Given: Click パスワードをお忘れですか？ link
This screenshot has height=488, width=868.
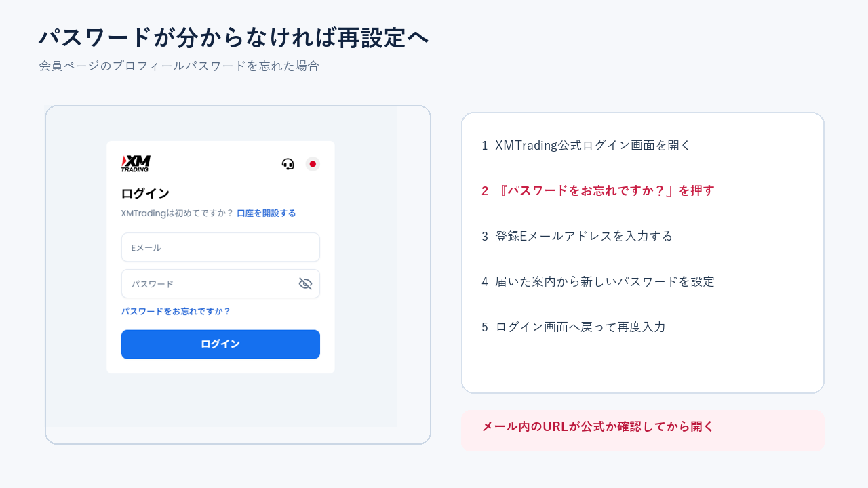Looking at the screenshot, I should 176,312.
